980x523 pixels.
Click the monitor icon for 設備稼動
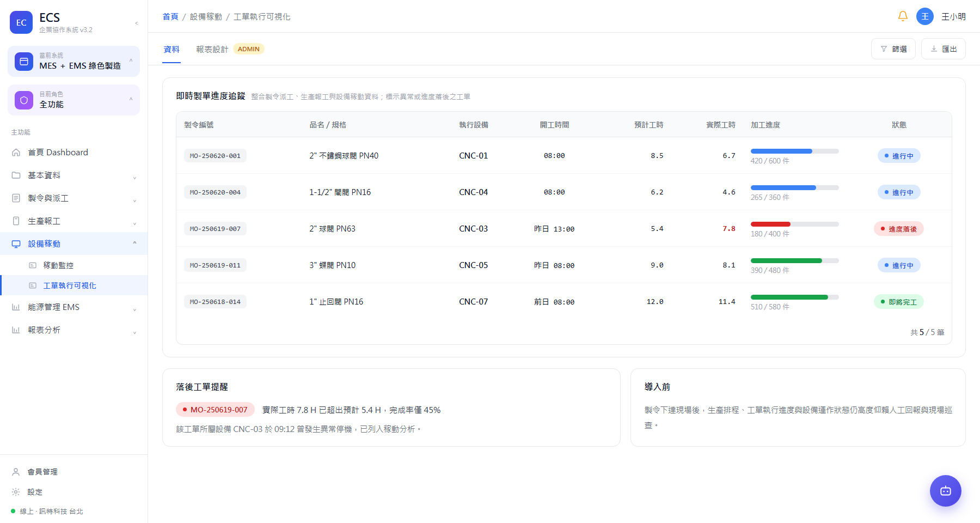click(16, 244)
